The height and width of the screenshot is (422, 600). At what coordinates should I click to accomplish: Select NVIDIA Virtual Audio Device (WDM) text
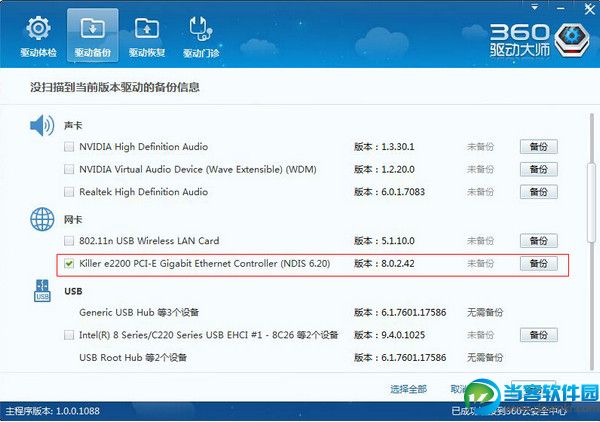coord(198,169)
